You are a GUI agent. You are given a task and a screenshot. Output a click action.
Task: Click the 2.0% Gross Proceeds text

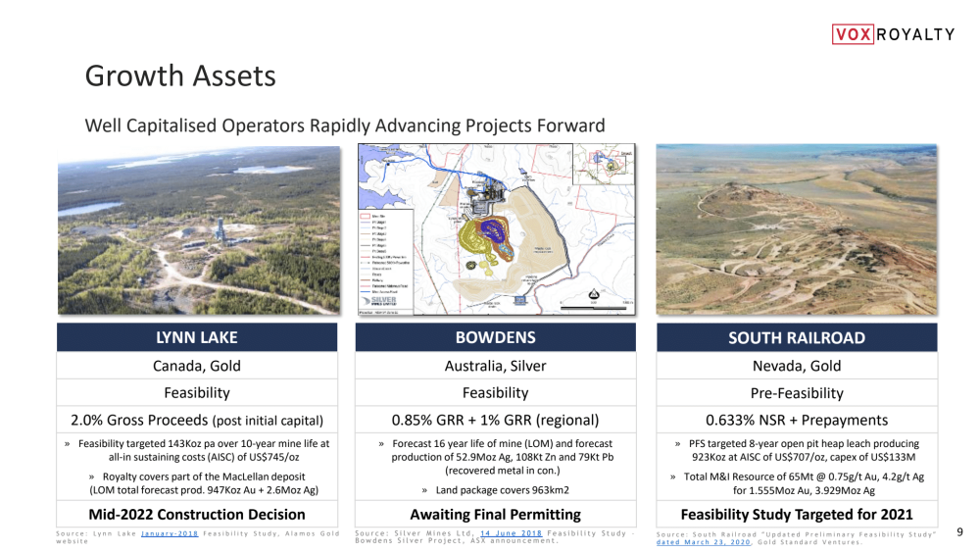tap(197, 420)
